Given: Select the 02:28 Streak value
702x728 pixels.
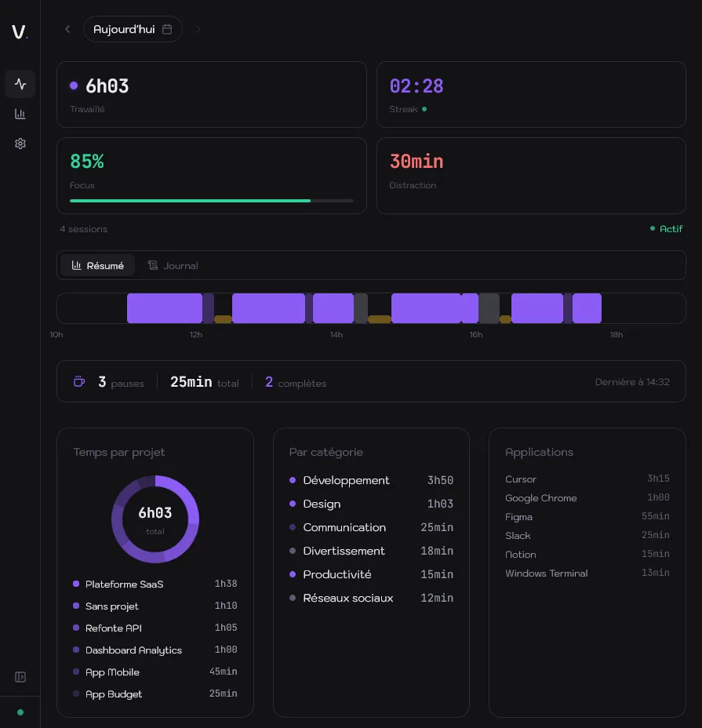Looking at the screenshot, I should (416, 86).
